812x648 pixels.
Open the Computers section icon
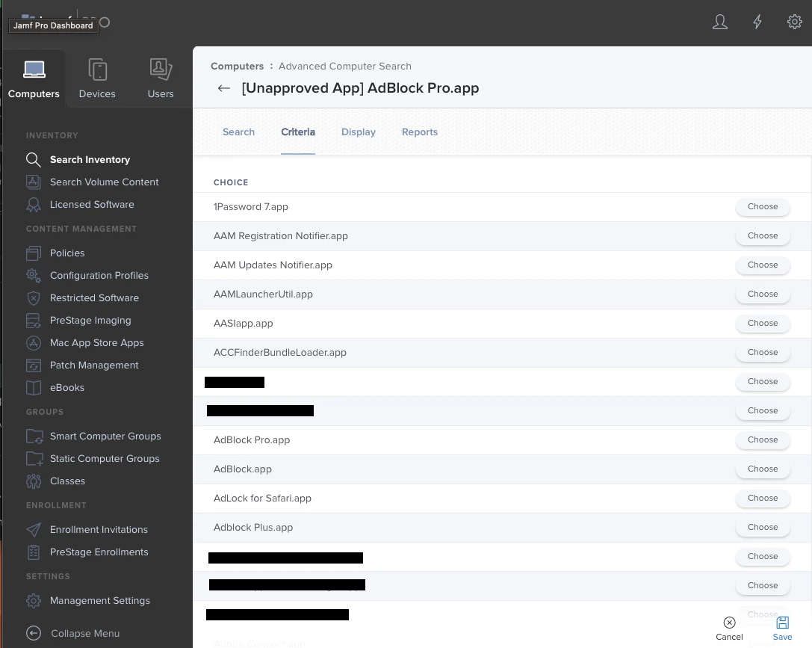coord(34,70)
